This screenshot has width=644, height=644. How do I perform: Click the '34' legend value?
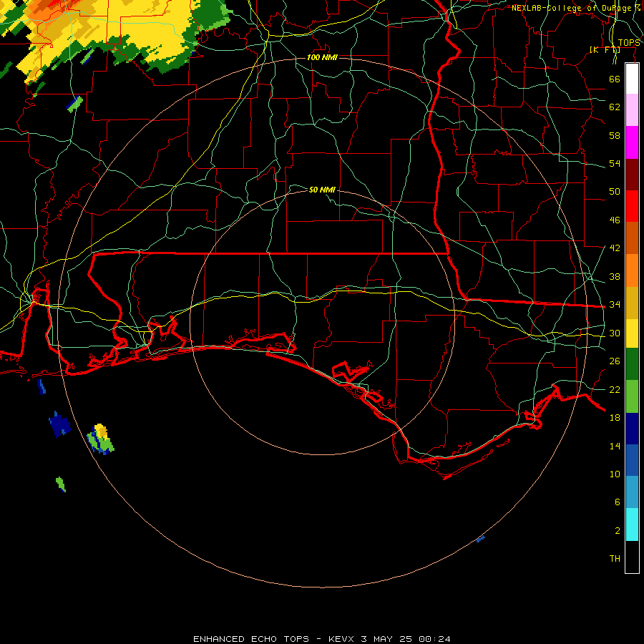coord(615,305)
